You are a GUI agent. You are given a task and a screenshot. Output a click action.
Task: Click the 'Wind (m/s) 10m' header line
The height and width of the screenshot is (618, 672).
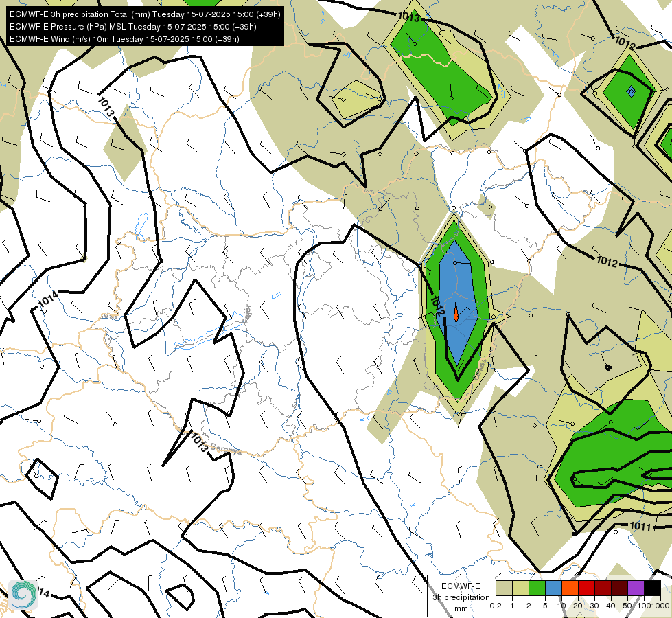pos(124,39)
